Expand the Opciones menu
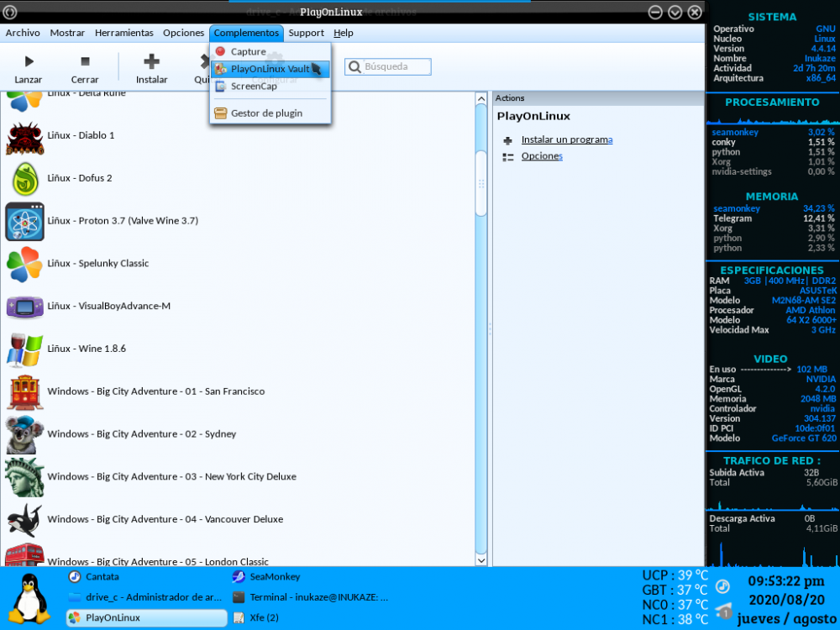The width and height of the screenshot is (840, 630). point(183,33)
